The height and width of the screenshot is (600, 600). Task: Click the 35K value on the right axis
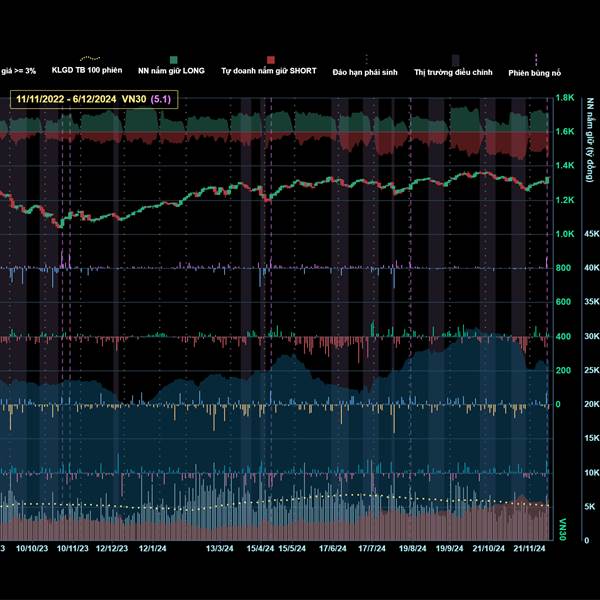pos(592,302)
